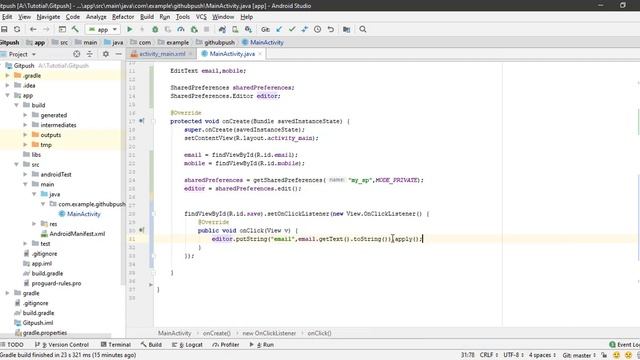Viewport: 640px width, 360px height.
Task: Toggle code fold at the onCreate method line
Action: point(154,121)
